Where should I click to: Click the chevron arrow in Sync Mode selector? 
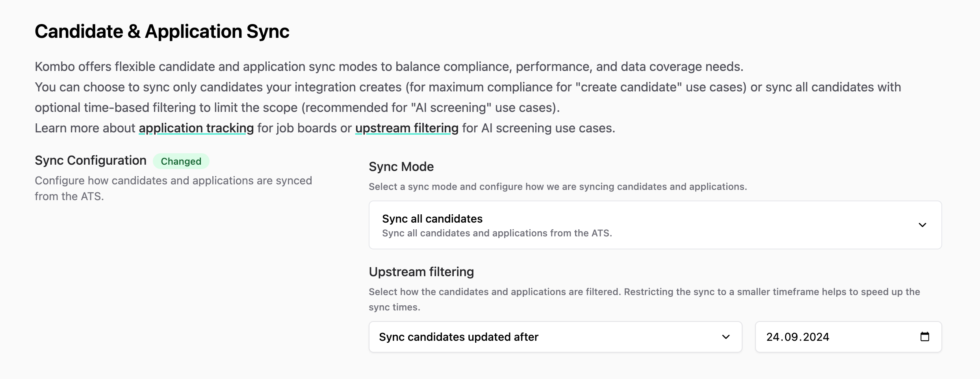pyautogui.click(x=922, y=225)
